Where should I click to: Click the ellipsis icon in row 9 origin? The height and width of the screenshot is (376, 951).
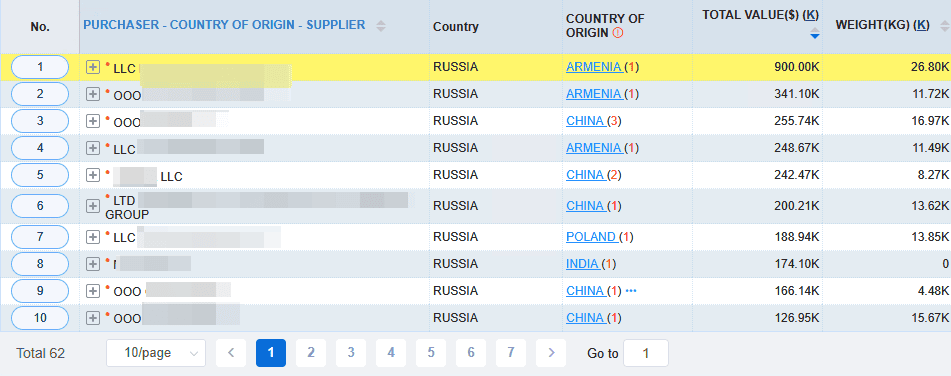[x=631, y=291]
